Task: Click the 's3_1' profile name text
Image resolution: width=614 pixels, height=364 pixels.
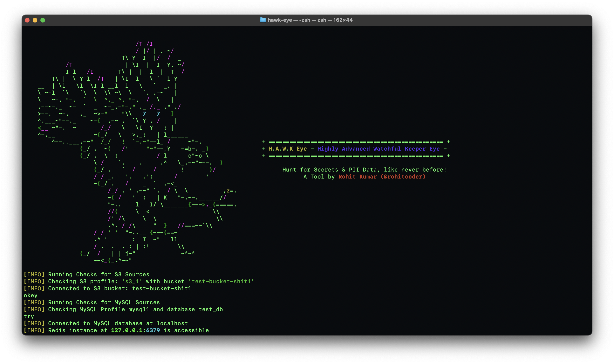Action: [x=132, y=281]
